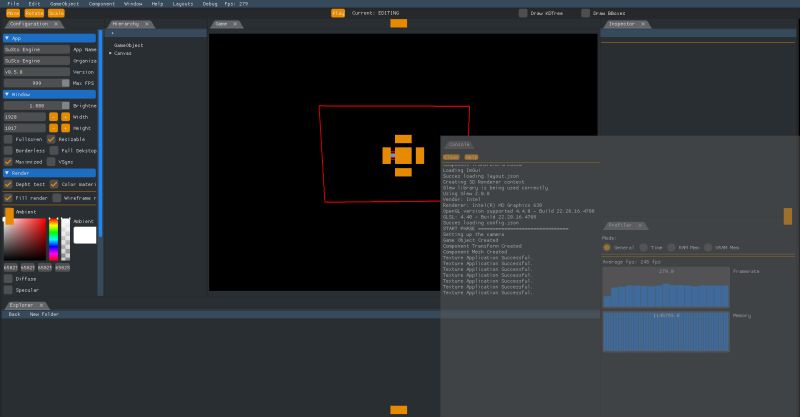
Task: Enable the VSync checkbox
Action: pyautogui.click(x=51, y=162)
